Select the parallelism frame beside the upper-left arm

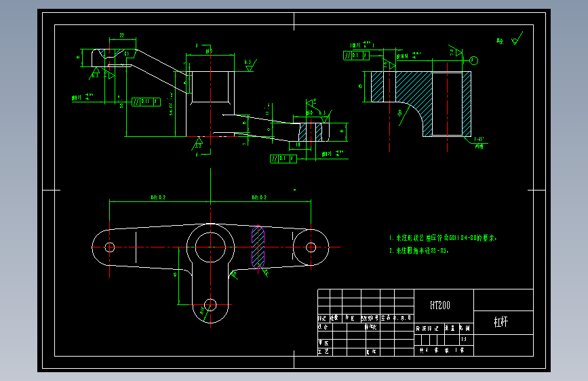coord(146,102)
